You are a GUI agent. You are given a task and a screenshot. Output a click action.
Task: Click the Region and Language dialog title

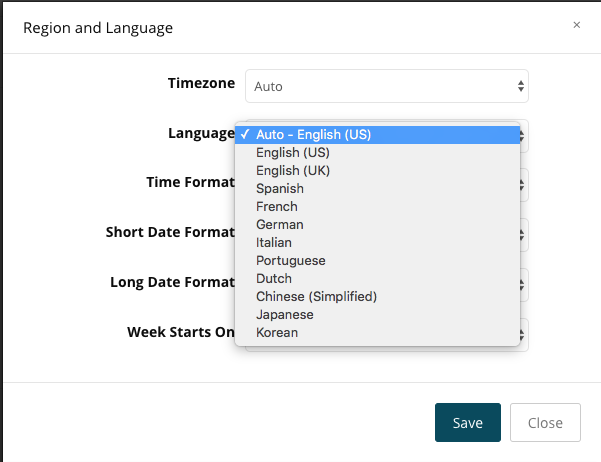[98, 28]
